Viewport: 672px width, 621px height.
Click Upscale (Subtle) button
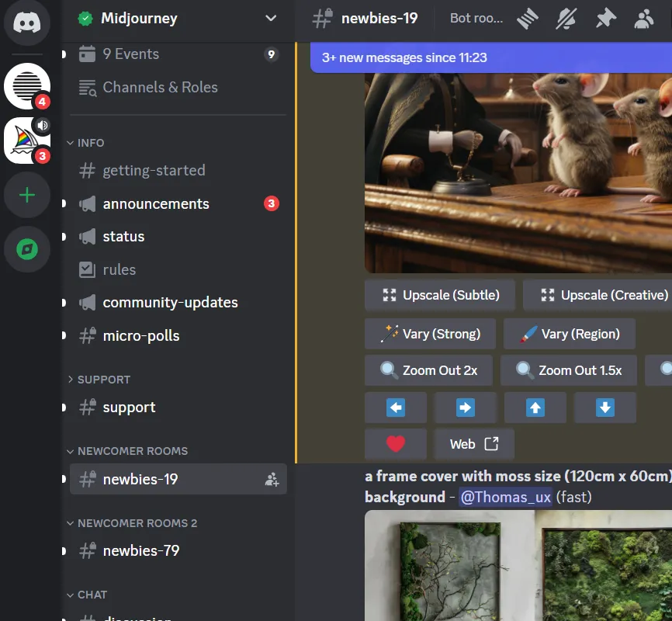click(x=440, y=295)
